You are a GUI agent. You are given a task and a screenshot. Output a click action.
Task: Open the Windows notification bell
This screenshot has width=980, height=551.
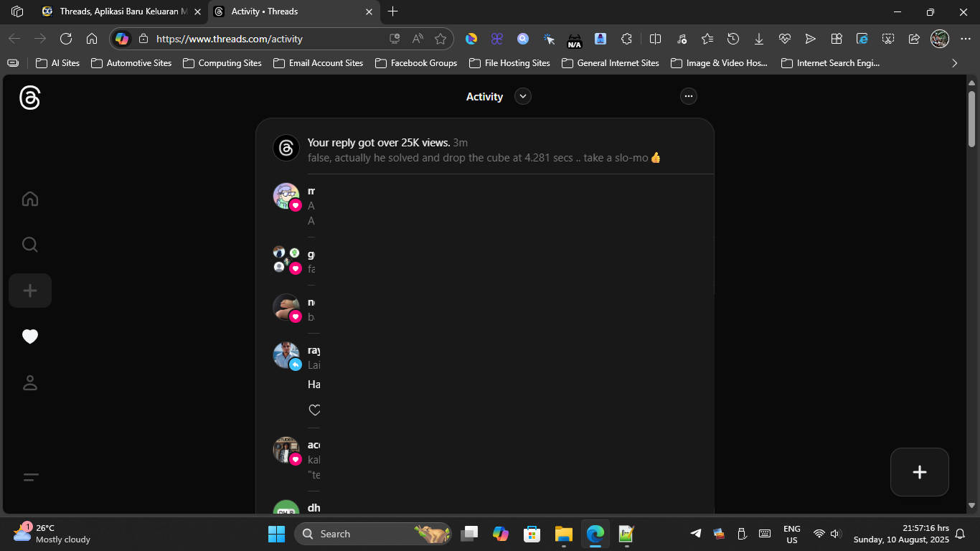tap(960, 534)
